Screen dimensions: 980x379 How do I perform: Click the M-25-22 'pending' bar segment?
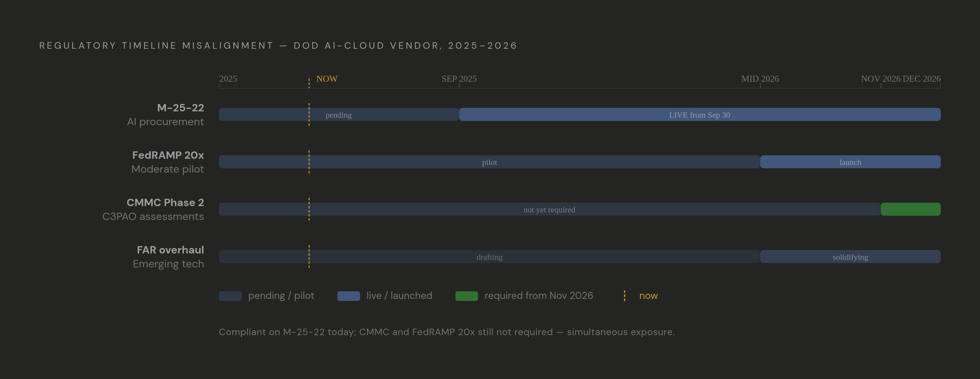point(339,115)
